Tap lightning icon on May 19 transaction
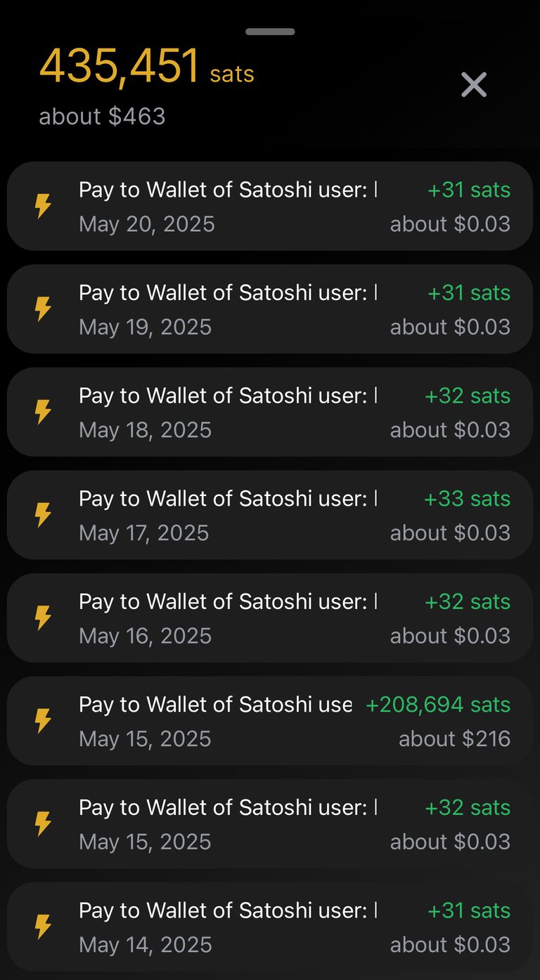 tap(44, 309)
